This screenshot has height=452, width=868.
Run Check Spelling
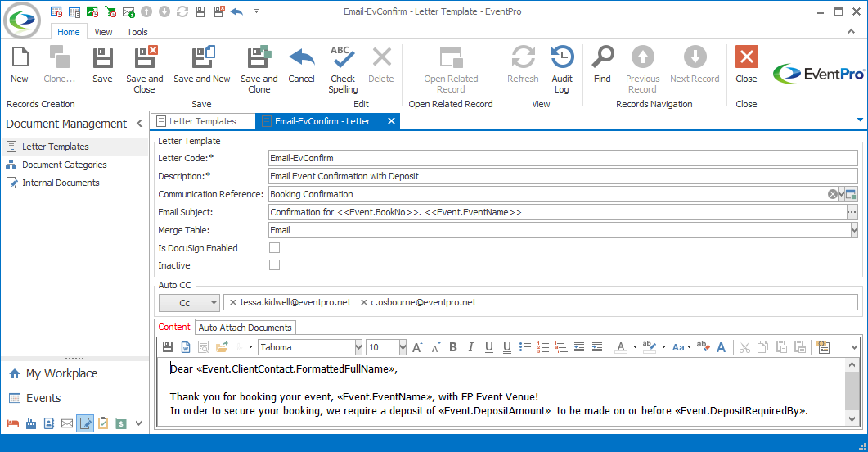[x=343, y=70]
